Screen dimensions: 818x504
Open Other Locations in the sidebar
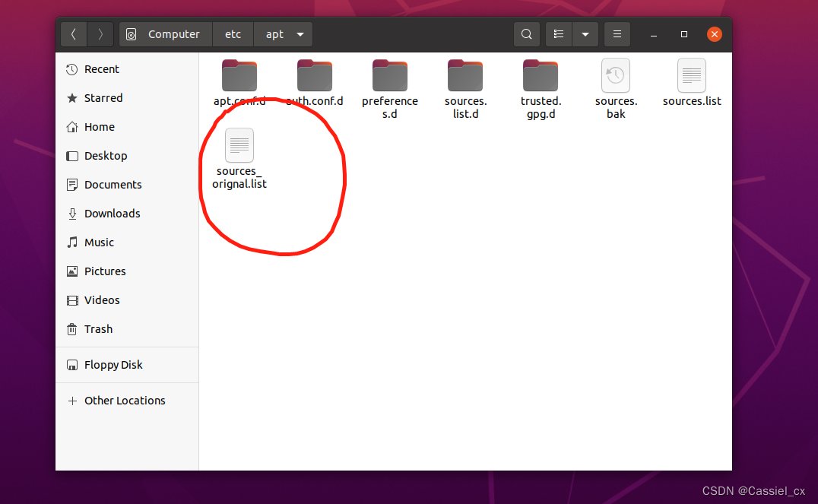(124, 400)
